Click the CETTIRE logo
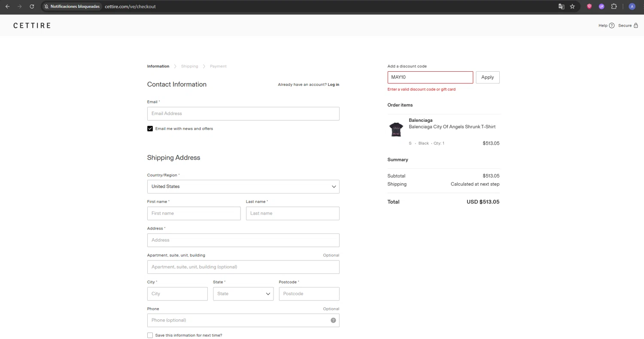This screenshot has width=644, height=339. pos(32,25)
